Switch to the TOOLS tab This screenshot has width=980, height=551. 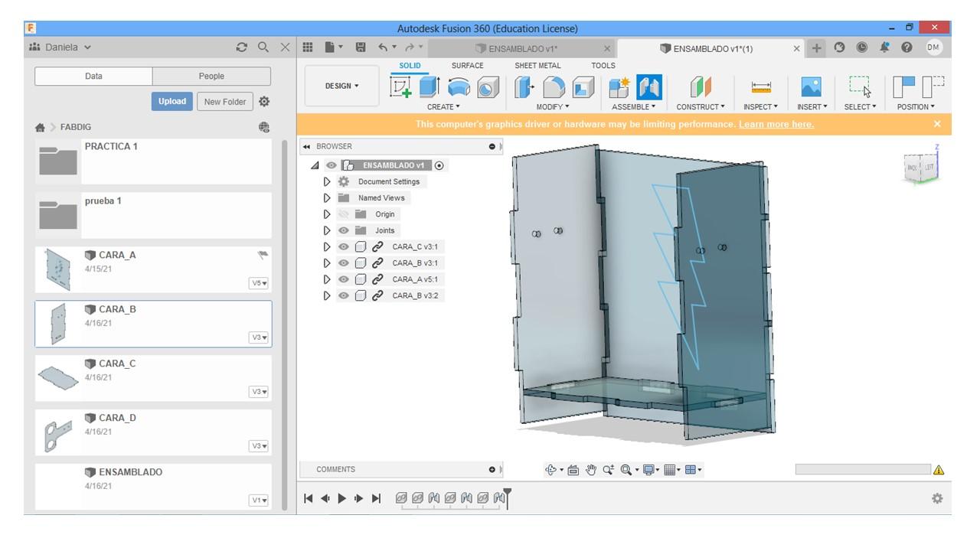(603, 66)
